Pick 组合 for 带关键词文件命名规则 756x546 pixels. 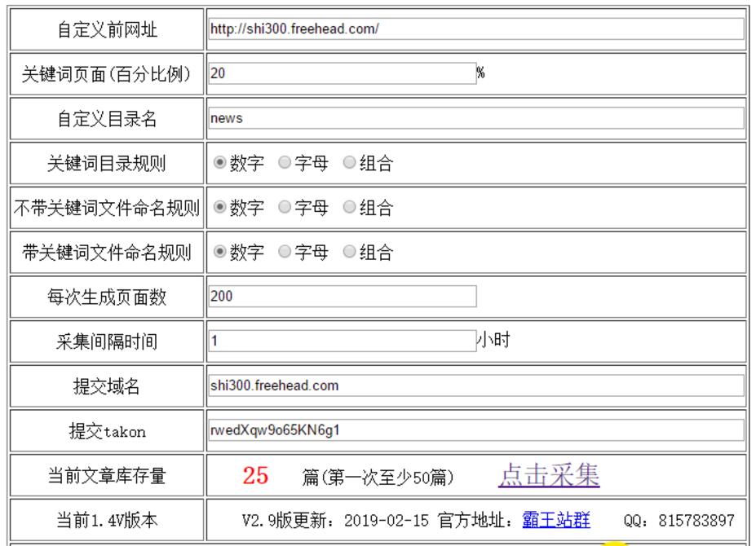[349, 252]
